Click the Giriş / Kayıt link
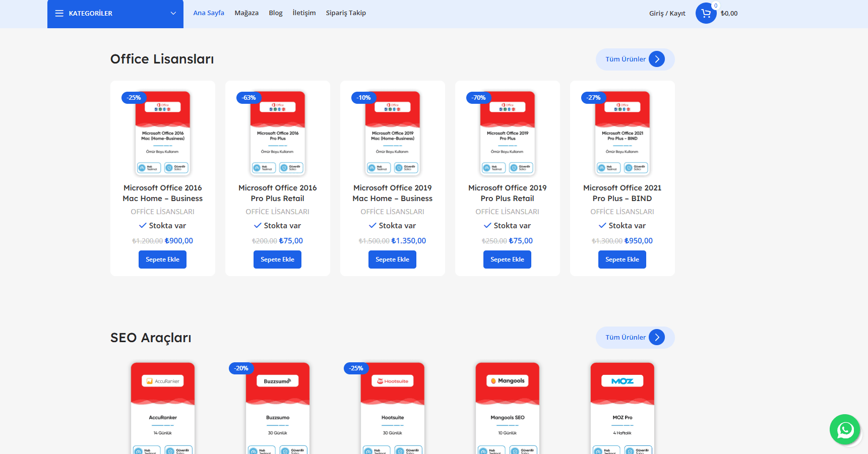Viewport: 868px width, 454px height. [667, 14]
